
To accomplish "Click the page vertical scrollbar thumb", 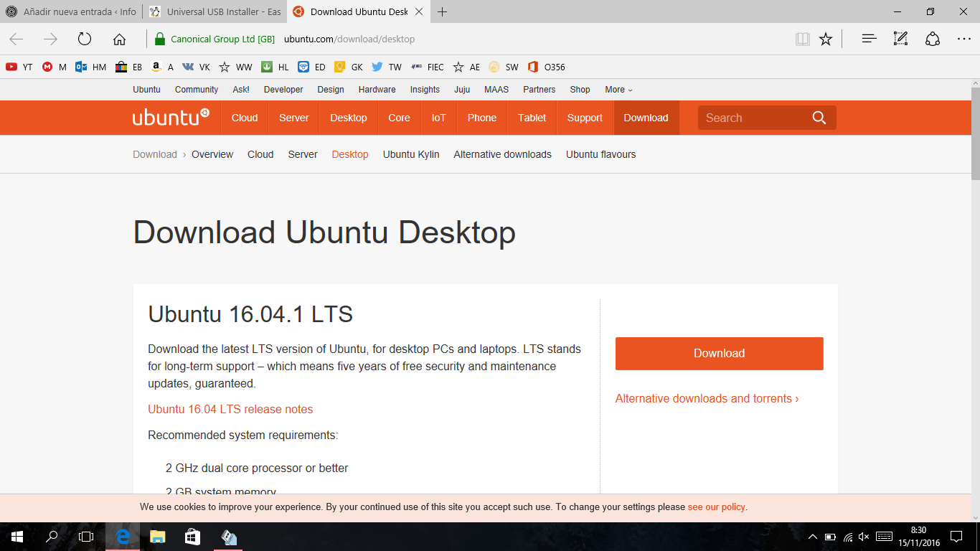I will pyautogui.click(x=976, y=133).
